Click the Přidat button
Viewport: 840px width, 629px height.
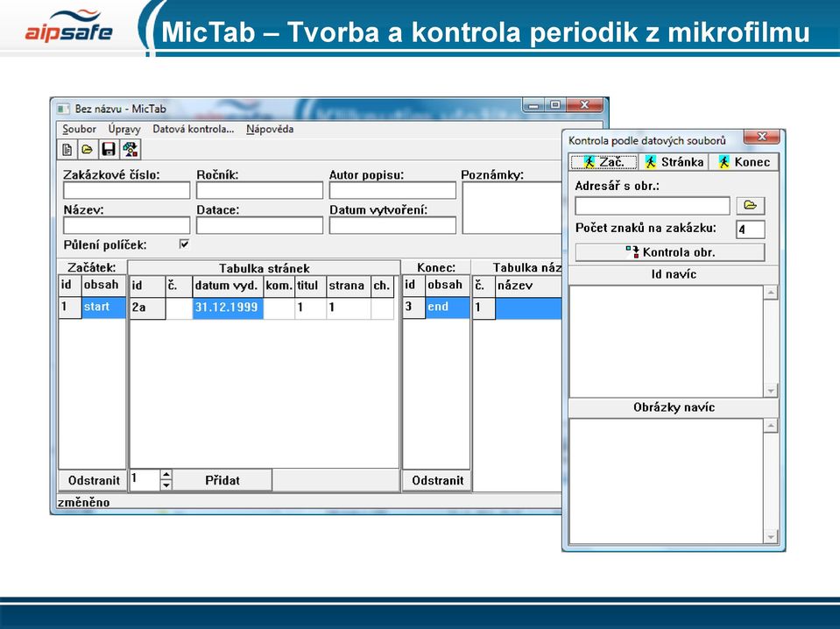click(222, 480)
